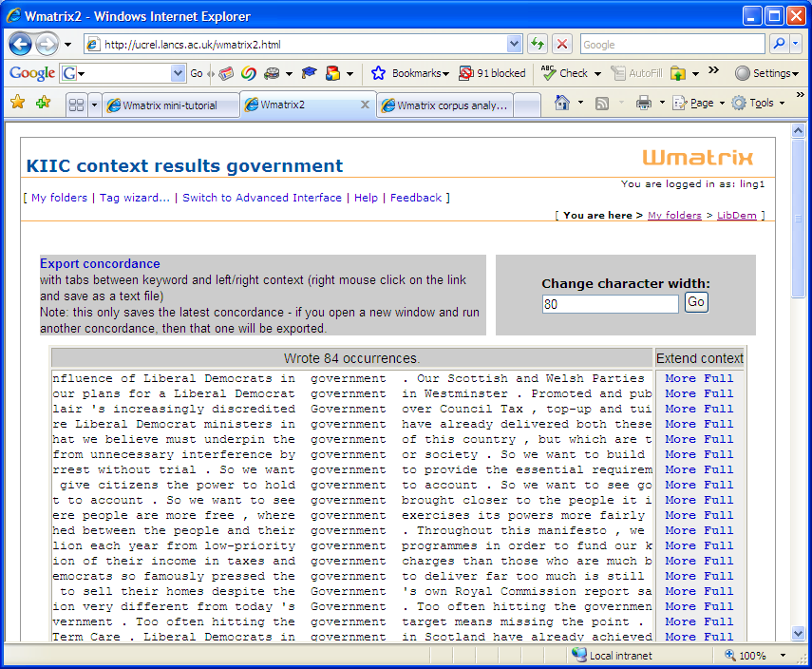Viewport: 812px width, 669px height.
Task: Click the Export concordance link
Action: click(x=100, y=264)
